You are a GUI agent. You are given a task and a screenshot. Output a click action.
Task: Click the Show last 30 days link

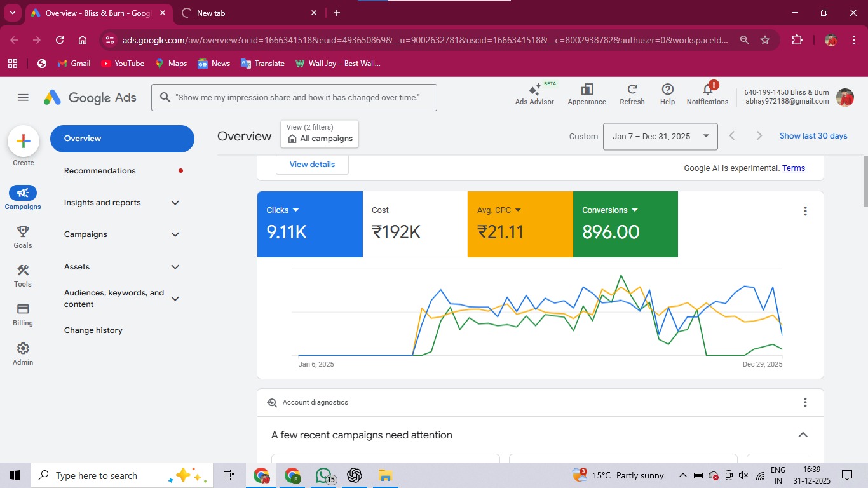813,135
